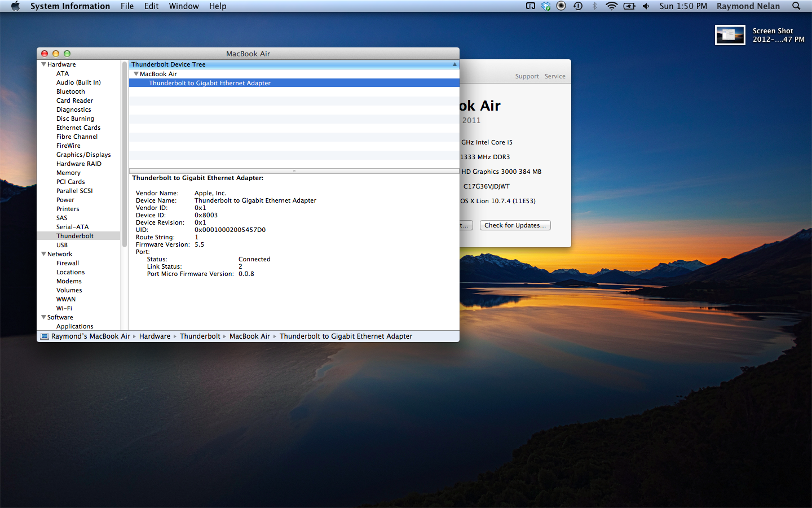Collapse the Software section in sidebar

[x=43, y=317]
